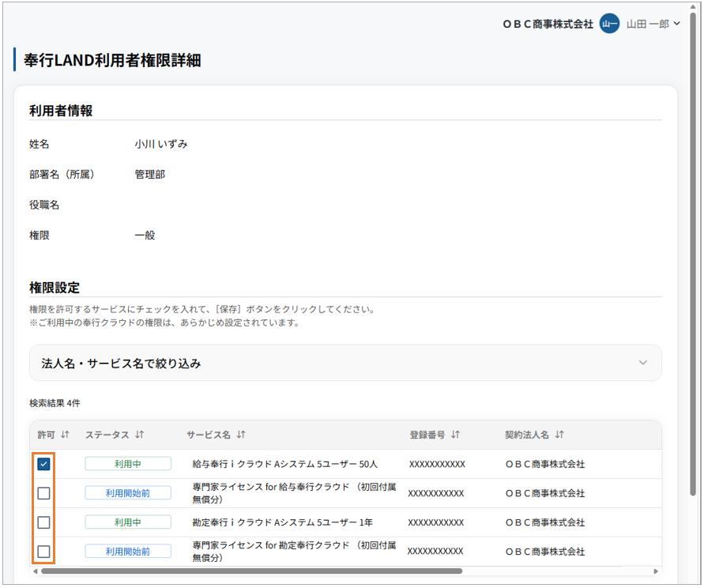The height and width of the screenshot is (588, 704).
Task: Click the vertical scrollbar up arrow
Action: (x=693, y=7)
